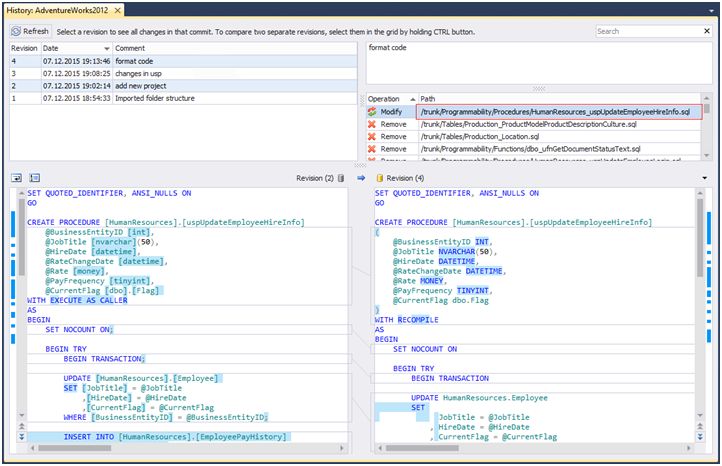Sort changes by Operation column header
Image resolution: width=722 pixels, height=466 pixels.
coord(384,99)
